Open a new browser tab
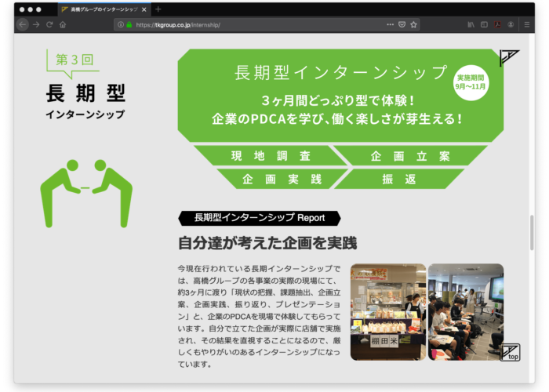 point(158,9)
